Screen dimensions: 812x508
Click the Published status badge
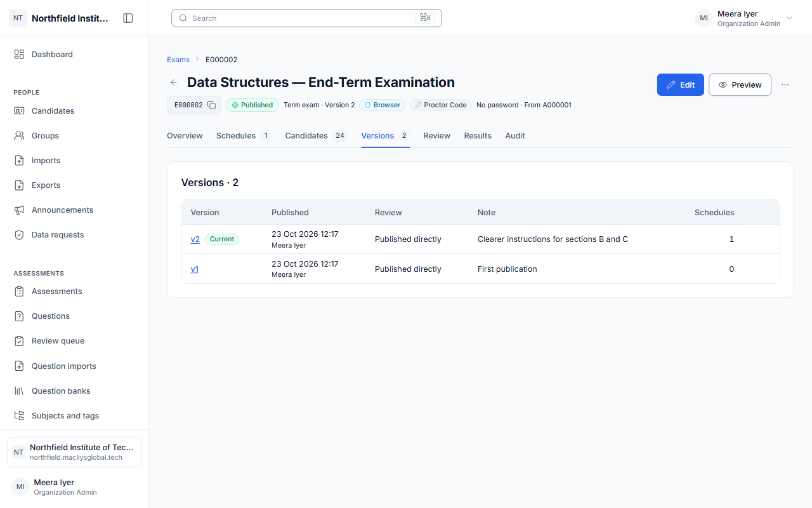(252, 105)
